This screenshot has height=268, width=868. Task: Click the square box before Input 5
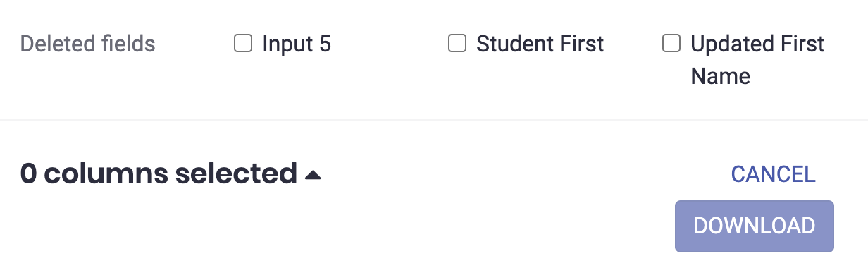click(x=243, y=44)
